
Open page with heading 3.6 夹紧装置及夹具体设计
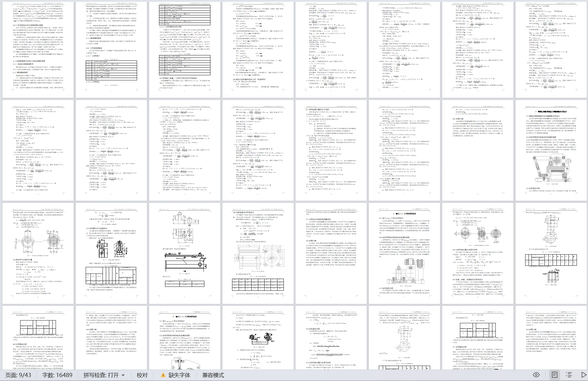258,253
